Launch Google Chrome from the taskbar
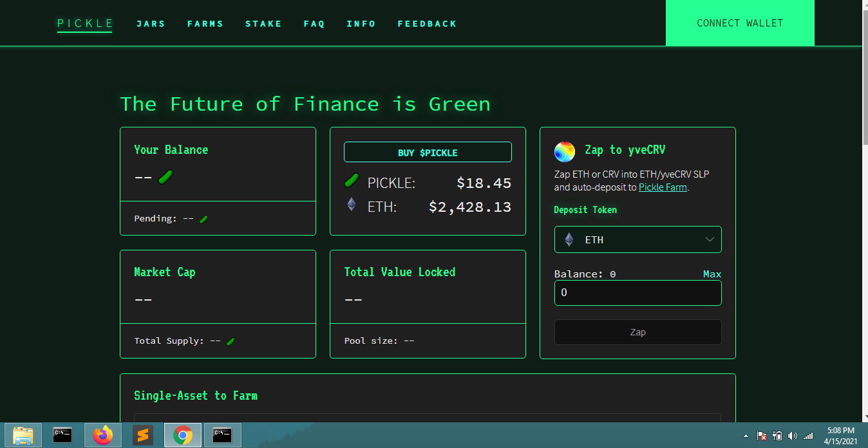The height and width of the screenshot is (448, 868). click(183, 435)
